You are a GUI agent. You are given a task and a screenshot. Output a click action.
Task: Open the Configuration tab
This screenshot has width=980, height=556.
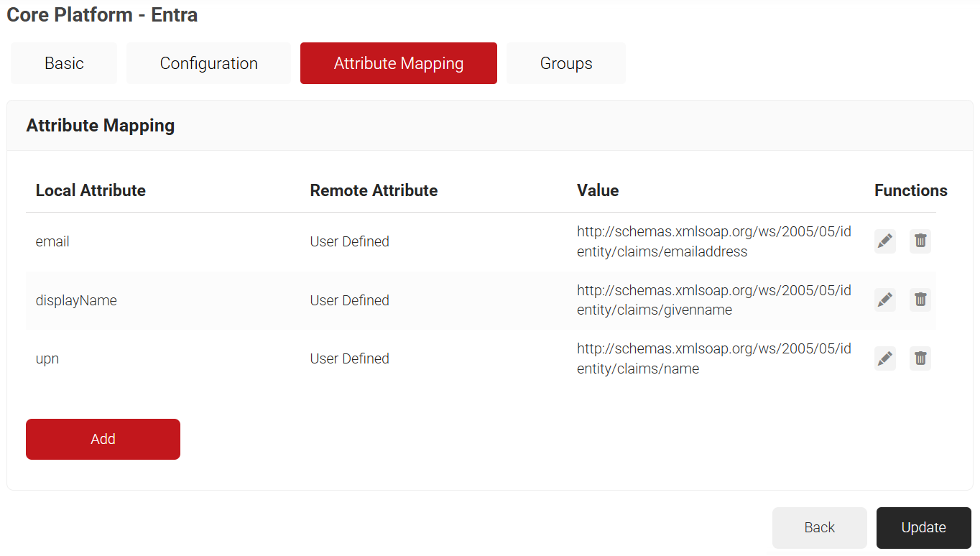(208, 63)
